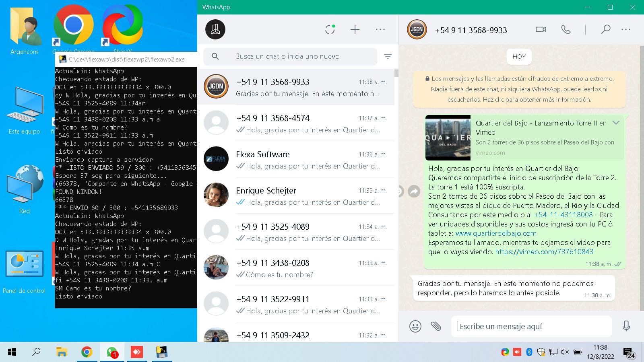The height and width of the screenshot is (362, 644).
Task: Read the encryption notice banner
Action: click(519, 89)
